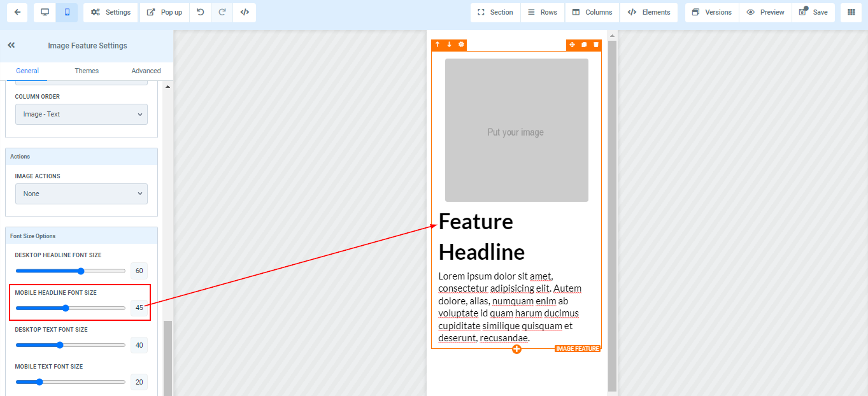Click the back arrow button
The image size is (868, 396).
tap(17, 12)
